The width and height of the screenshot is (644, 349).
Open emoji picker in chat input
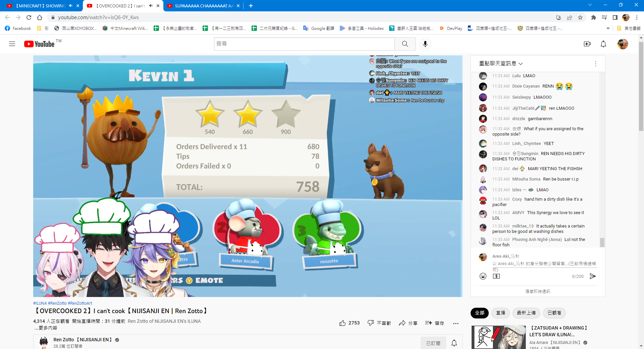point(483,276)
